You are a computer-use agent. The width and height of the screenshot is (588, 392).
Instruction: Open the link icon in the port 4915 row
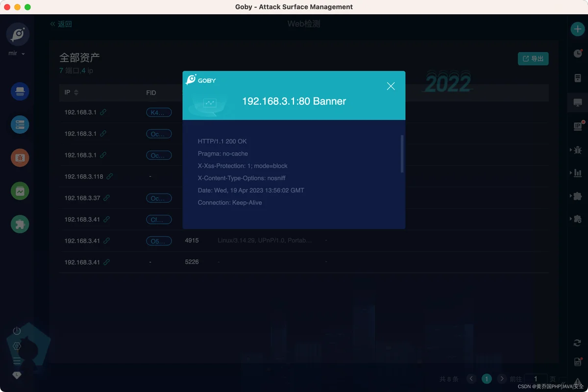(106, 241)
